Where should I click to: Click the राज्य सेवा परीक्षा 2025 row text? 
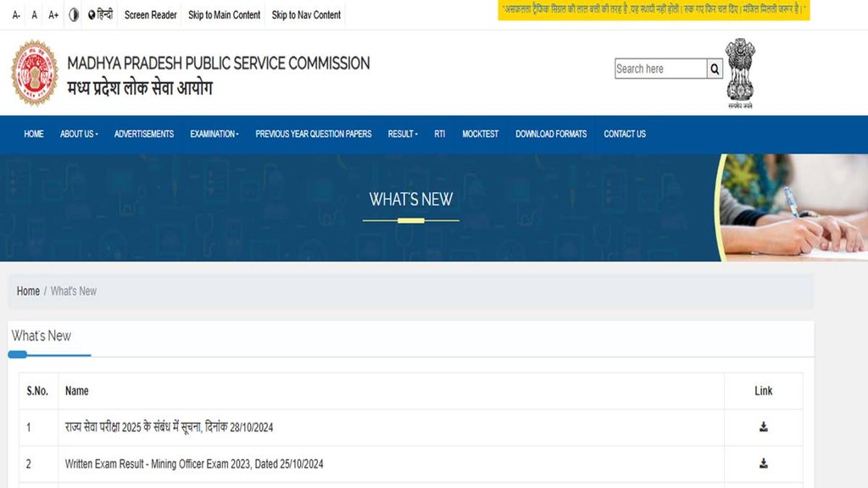(x=169, y=427)
